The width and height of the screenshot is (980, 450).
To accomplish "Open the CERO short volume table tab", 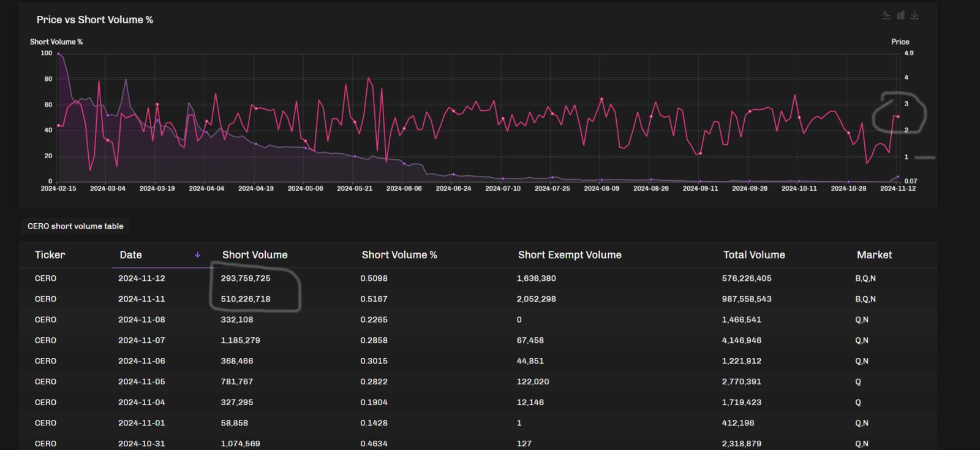I will [75, 226].
